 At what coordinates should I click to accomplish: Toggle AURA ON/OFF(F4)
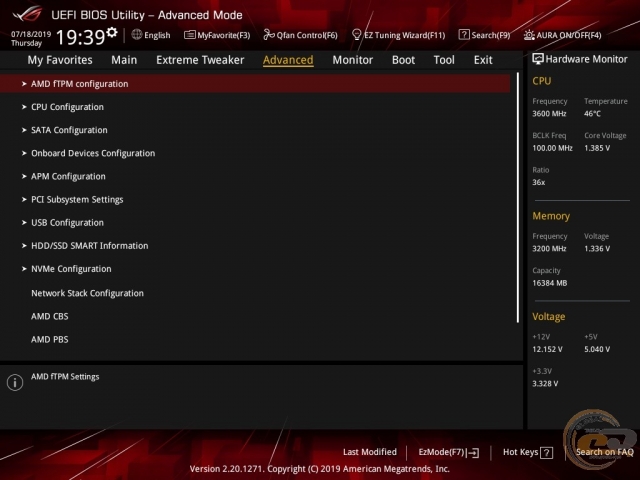coord(569,35)
